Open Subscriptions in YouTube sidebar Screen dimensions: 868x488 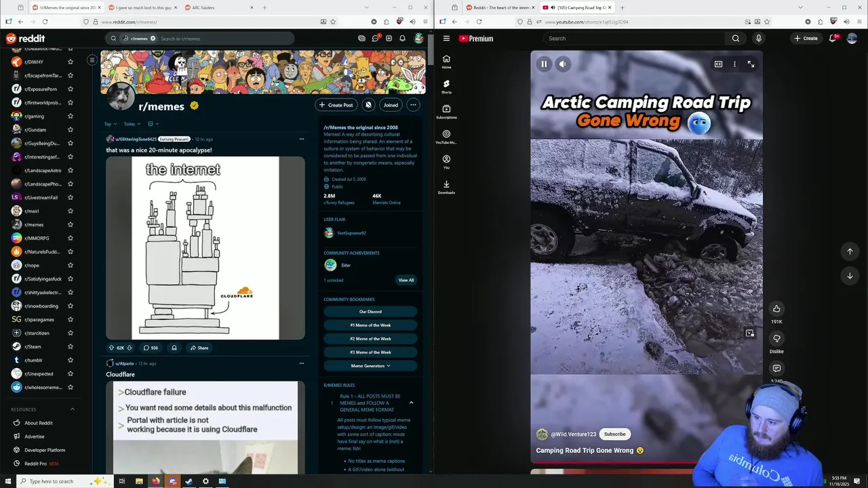446,112
